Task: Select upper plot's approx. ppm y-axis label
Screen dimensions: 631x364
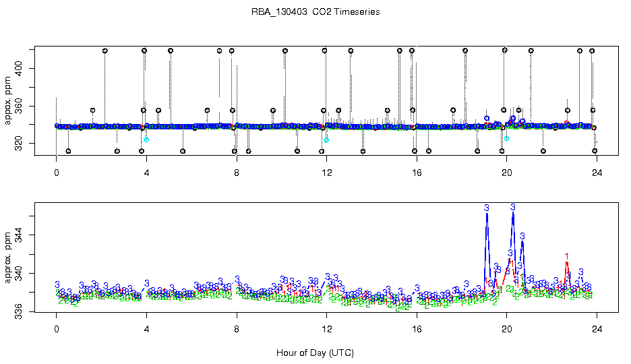Action: pyautogui.click(x=8, y=100)
